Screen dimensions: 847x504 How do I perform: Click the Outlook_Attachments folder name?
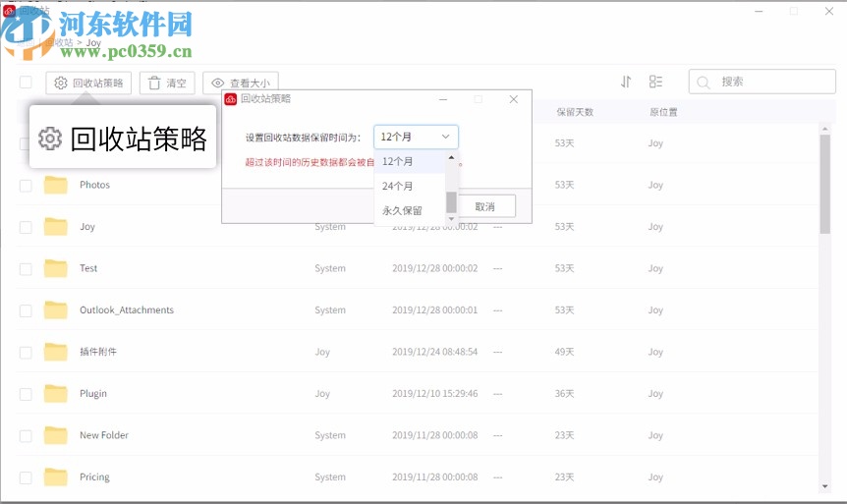[x=127, y=310]
